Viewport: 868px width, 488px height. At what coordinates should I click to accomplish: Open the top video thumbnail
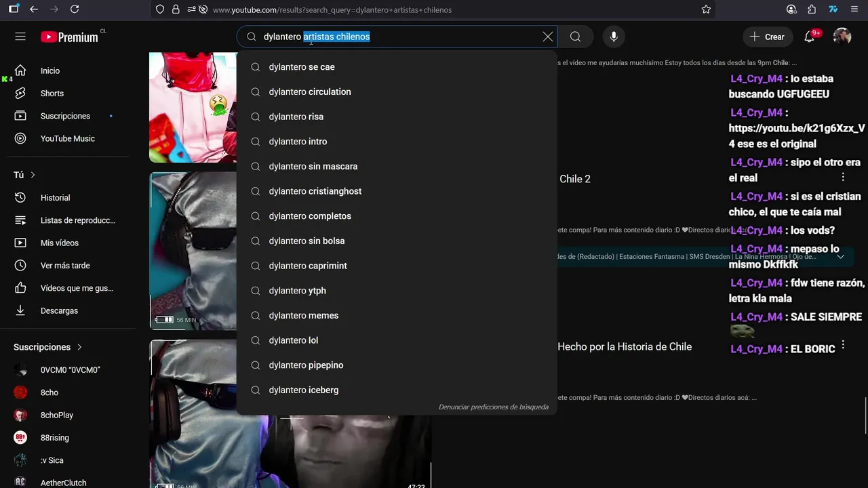coord(193,107)
